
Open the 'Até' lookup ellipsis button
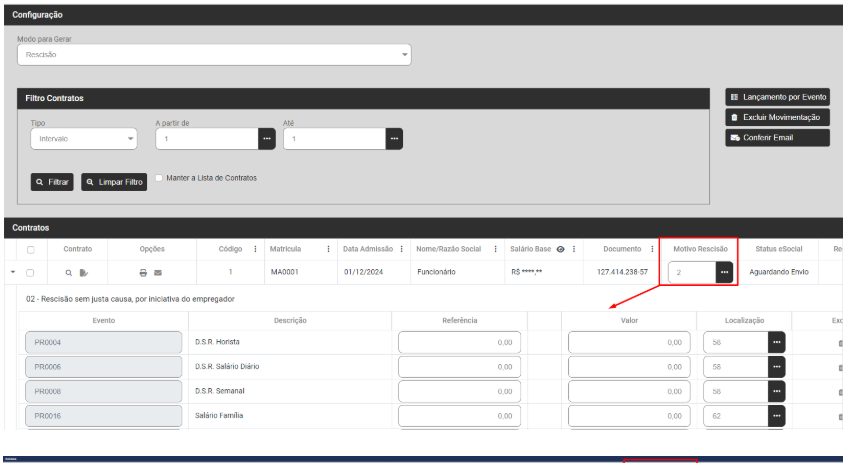[394, 139]
